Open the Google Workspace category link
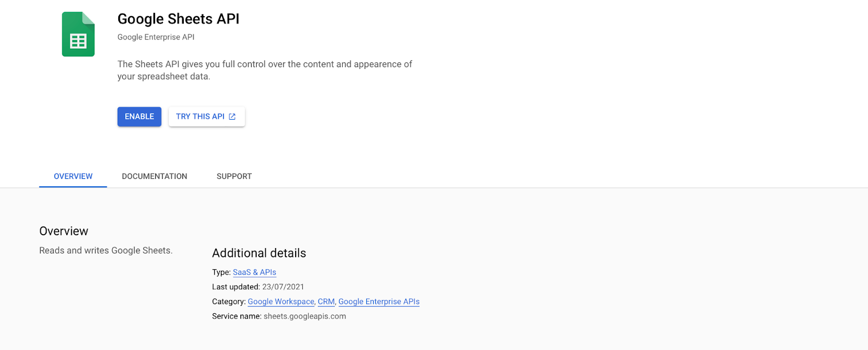 281,302
